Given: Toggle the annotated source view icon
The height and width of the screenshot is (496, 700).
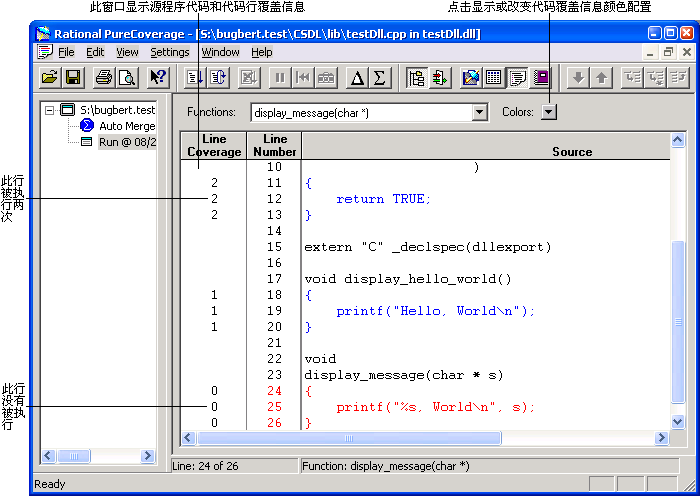Looking at the screenshot, I should 517,78.
